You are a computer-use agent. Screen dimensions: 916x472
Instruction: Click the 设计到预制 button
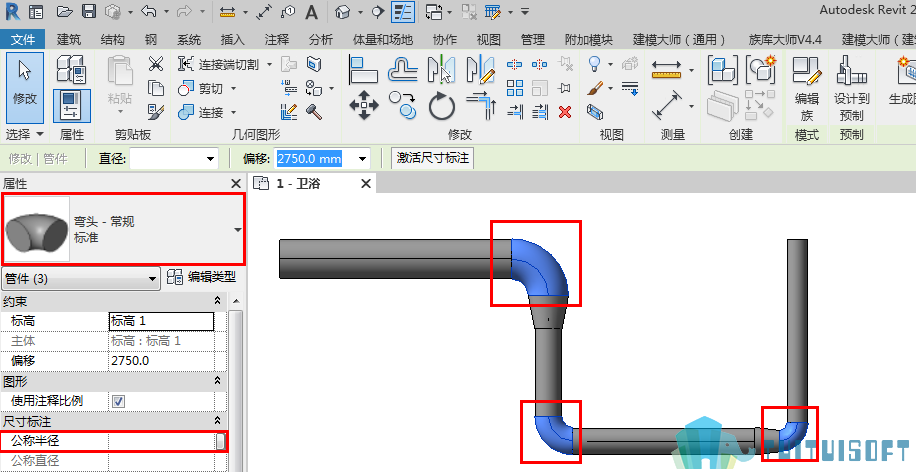pos(851,88)
